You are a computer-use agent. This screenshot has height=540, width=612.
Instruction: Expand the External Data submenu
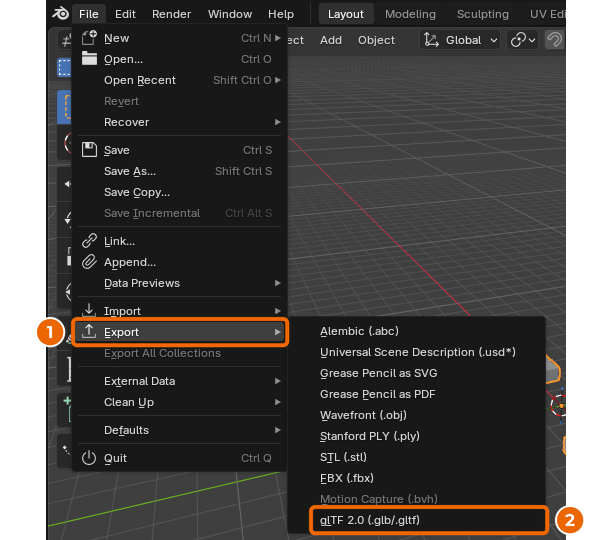coord(180,381)
